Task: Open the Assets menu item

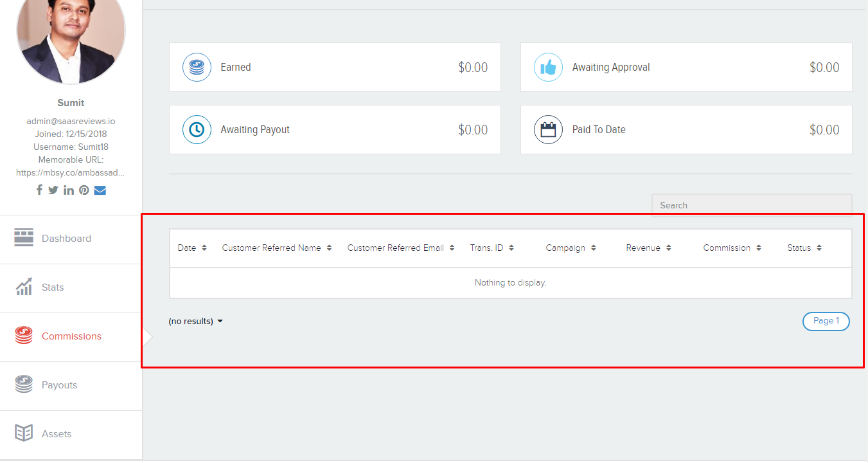Action: 71,434
